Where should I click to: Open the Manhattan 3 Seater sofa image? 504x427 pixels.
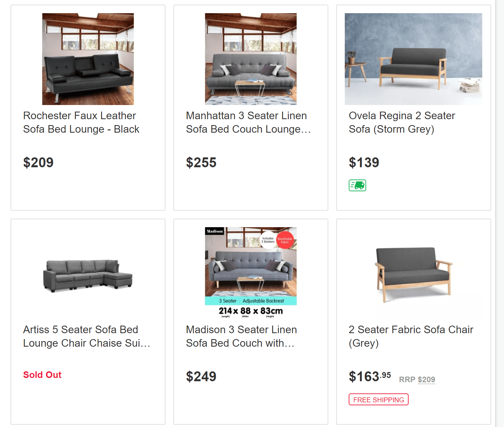(251, 59)
